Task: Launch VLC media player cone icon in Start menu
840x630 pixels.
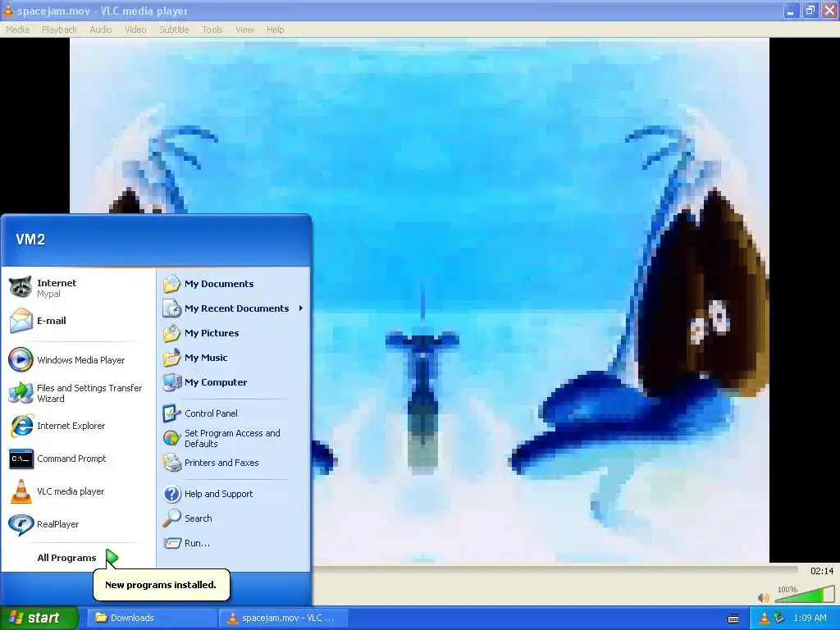Action: coord(21,491)
